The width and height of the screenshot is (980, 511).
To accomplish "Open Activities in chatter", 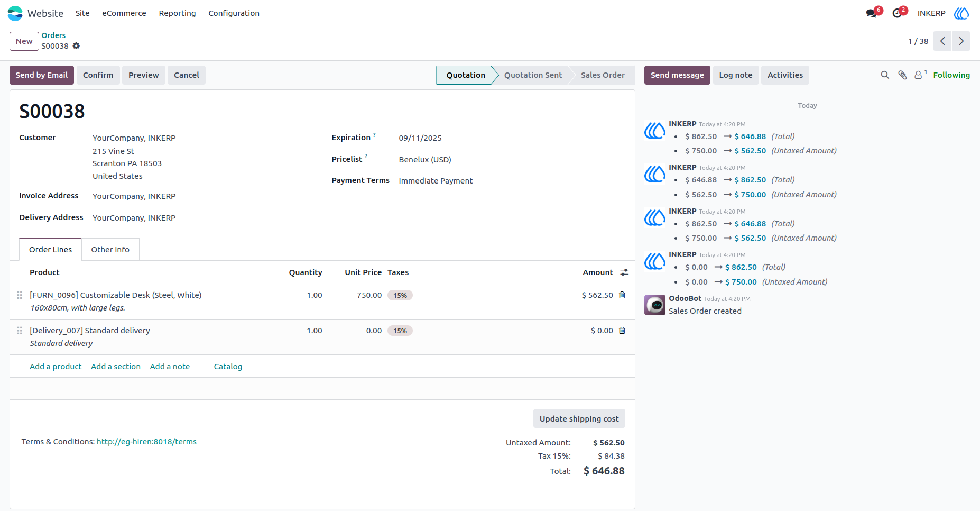I will tap(785, 75).
